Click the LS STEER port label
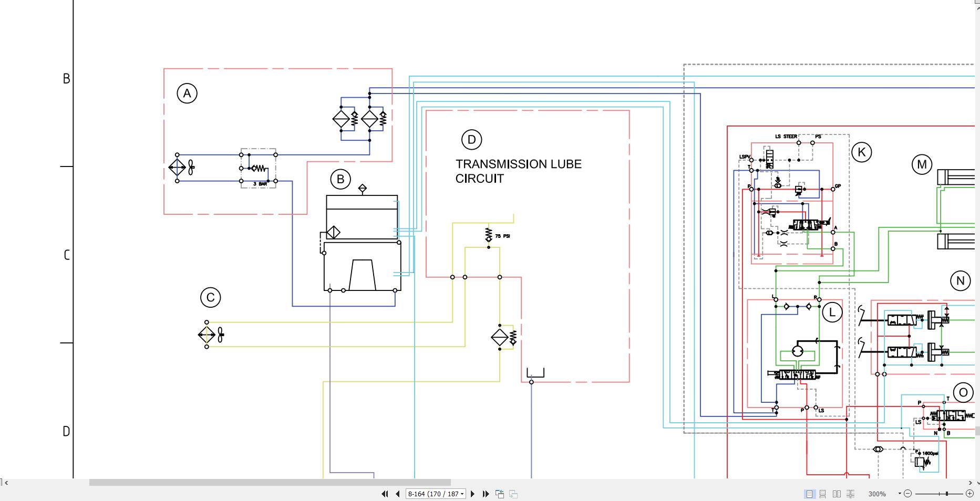Image resolution: width=980 pixels, height=501 pixels. coord(786,137)
